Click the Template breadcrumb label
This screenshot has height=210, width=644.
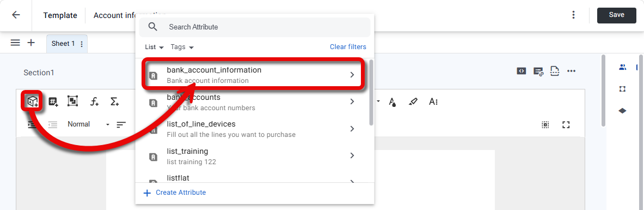[x=60, y=16]
